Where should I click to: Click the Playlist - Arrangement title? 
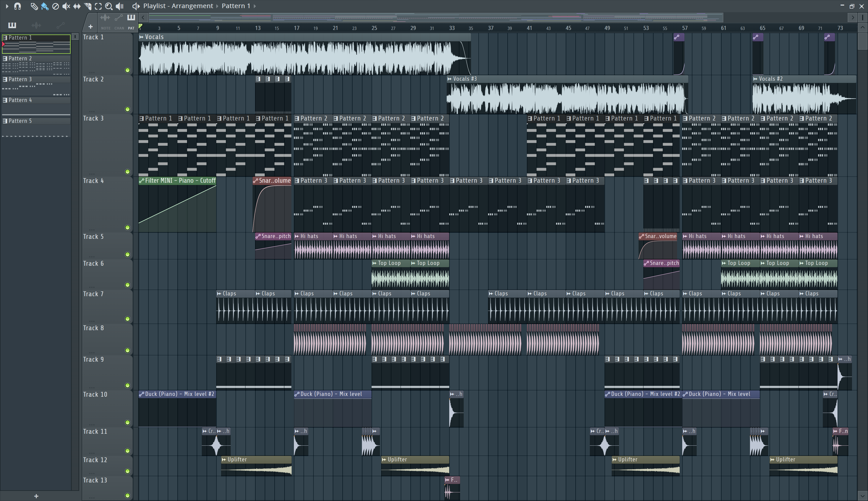pos(178,6)
